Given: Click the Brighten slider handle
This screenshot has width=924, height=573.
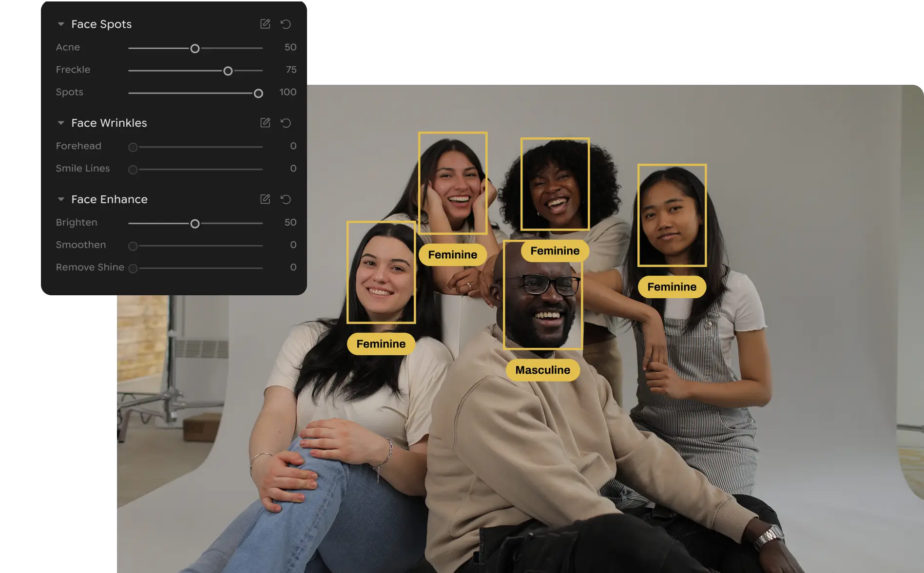Looking at the screenshot, I should point(195,224).
